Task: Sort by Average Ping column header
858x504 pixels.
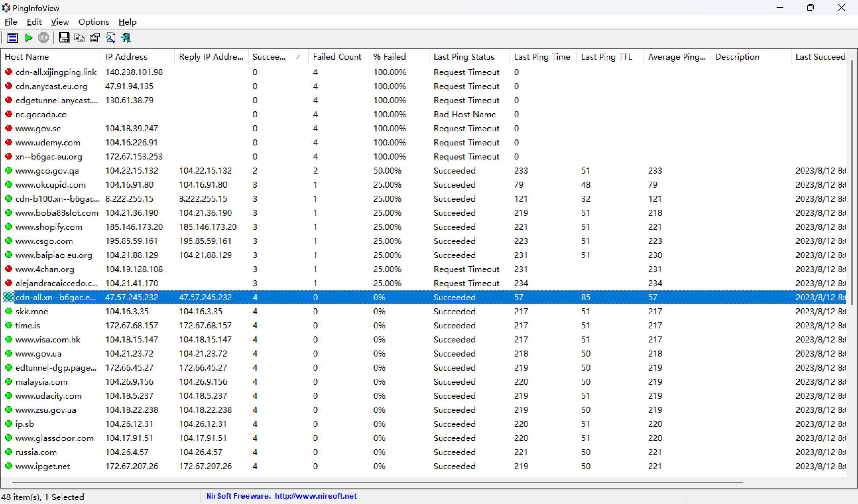Action: pyautogui.click(x=677, y=57)
